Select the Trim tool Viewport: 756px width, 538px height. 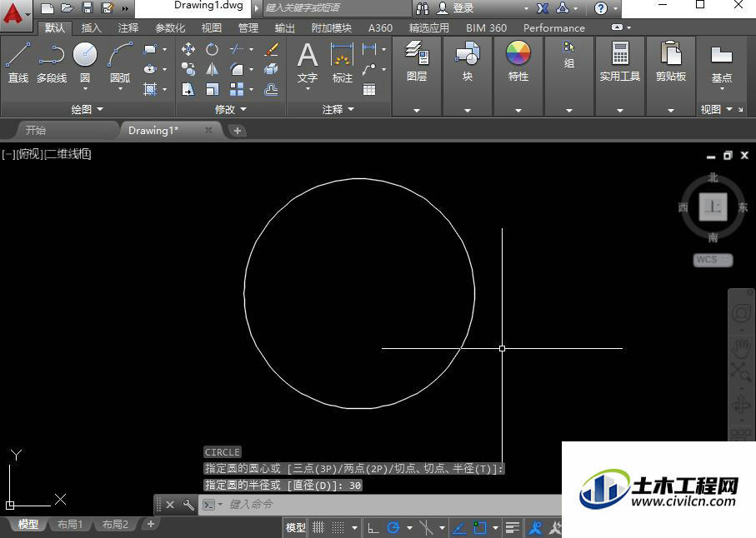[237, 49]
